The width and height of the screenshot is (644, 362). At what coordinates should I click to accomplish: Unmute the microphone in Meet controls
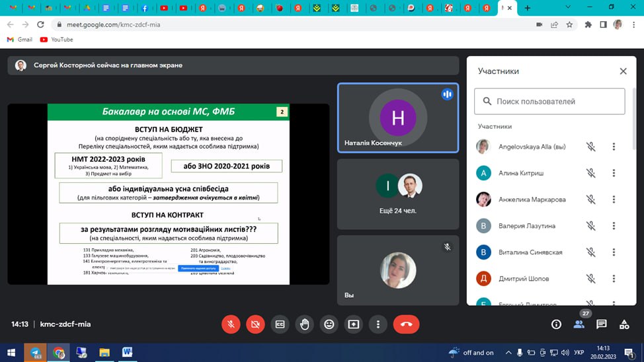pyautogui.click(x=231, y=324)
